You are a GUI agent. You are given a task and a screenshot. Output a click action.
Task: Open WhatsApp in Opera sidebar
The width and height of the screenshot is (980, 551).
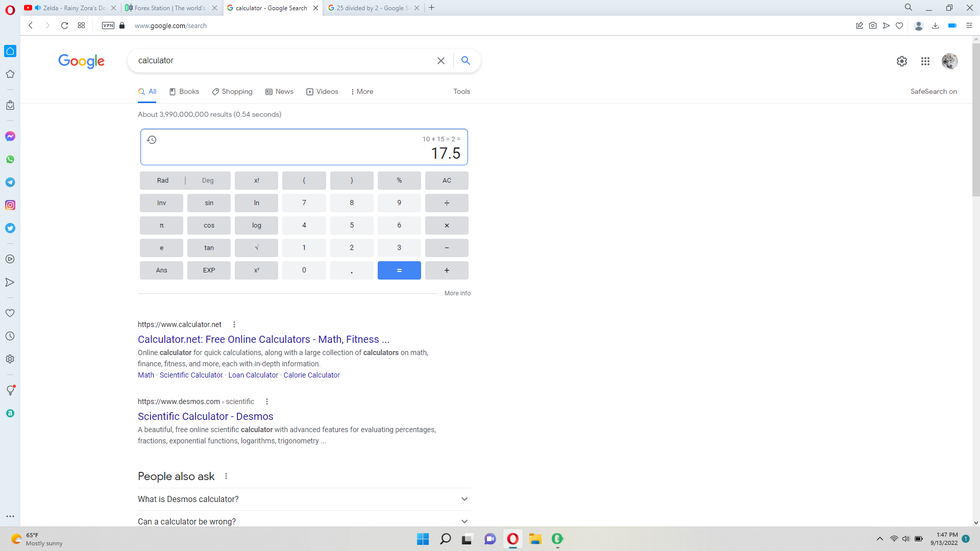tap(10, 159)
